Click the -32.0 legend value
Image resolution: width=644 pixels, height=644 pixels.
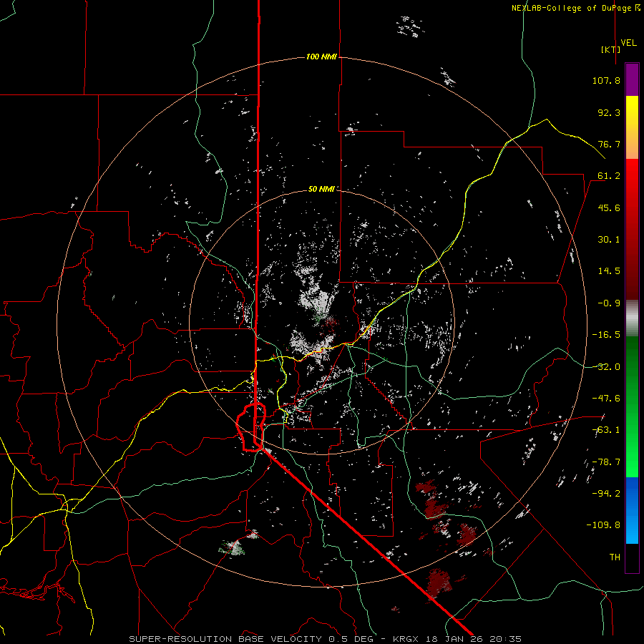click(606, 367)
